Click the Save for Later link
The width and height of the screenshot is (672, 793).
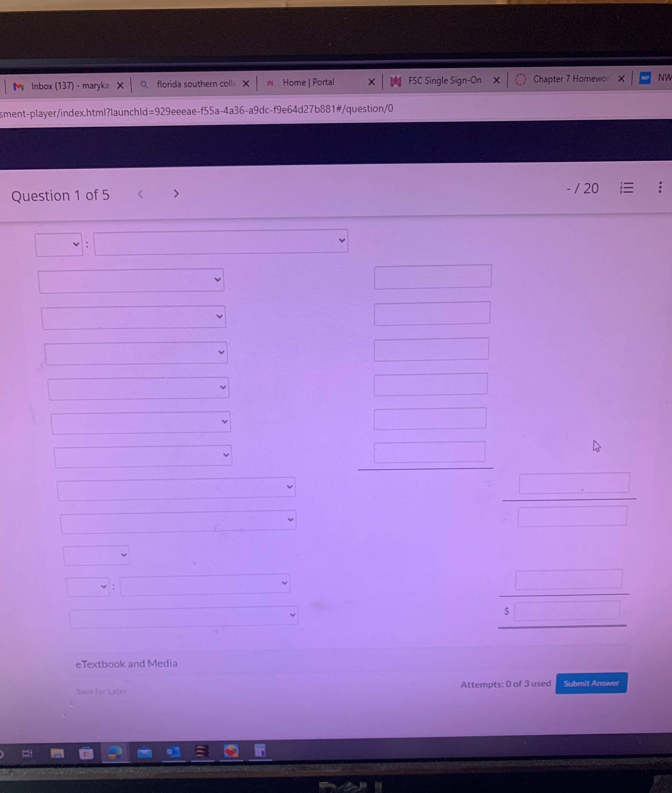click(101, 691)
